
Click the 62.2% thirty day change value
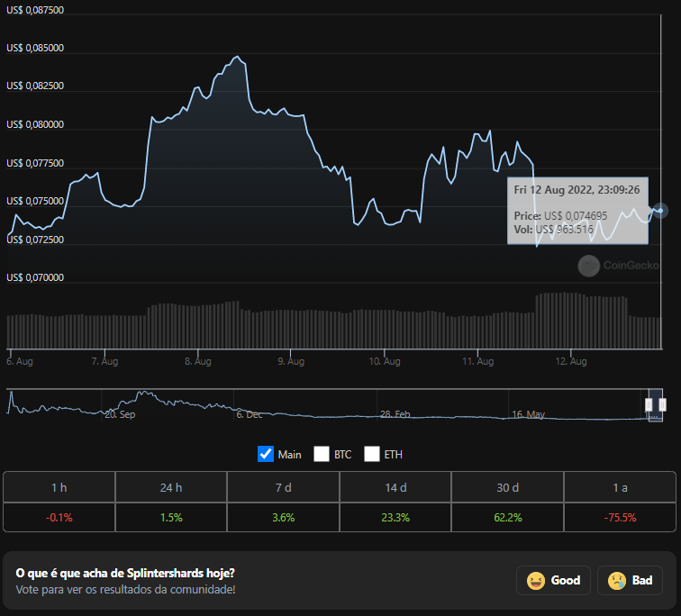tap(508, 518)
